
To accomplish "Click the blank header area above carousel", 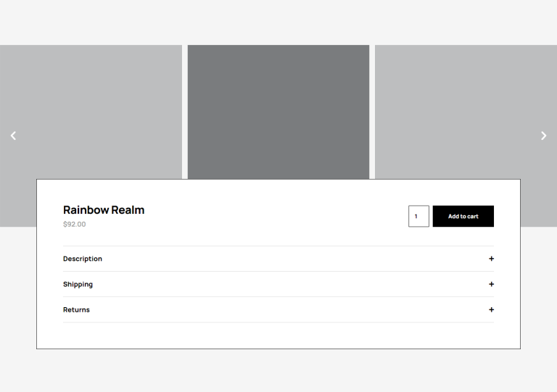I will click(278, 22).
